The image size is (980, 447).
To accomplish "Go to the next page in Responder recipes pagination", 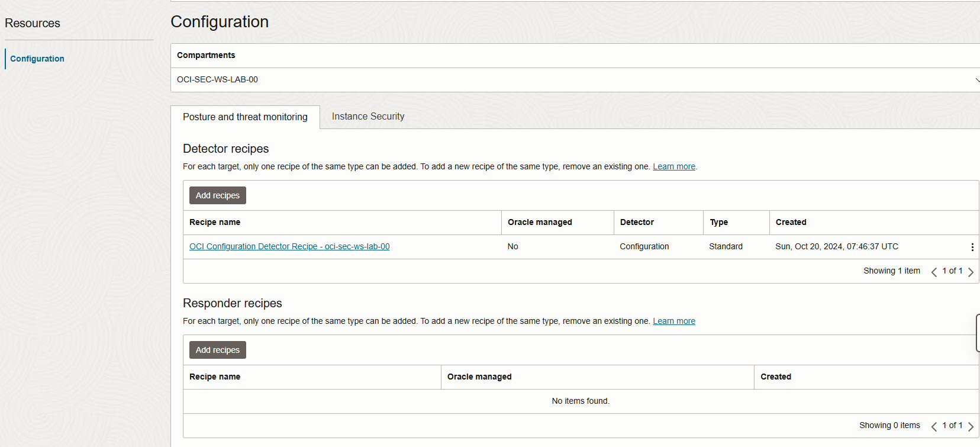I will click(x=971, y=426).
